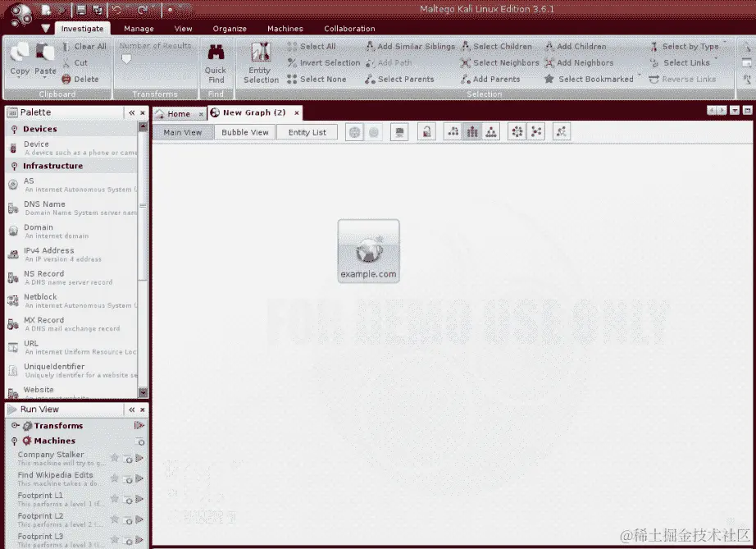
Task: Select the hierarchical layout icon after block layout
Action: [491, 131]
